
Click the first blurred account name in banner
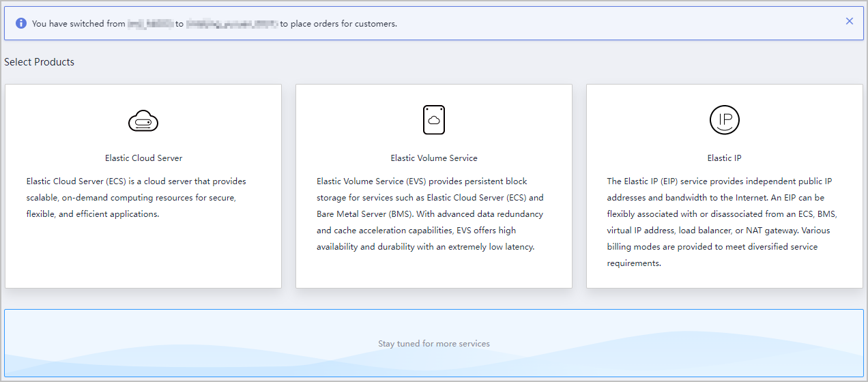151,24
